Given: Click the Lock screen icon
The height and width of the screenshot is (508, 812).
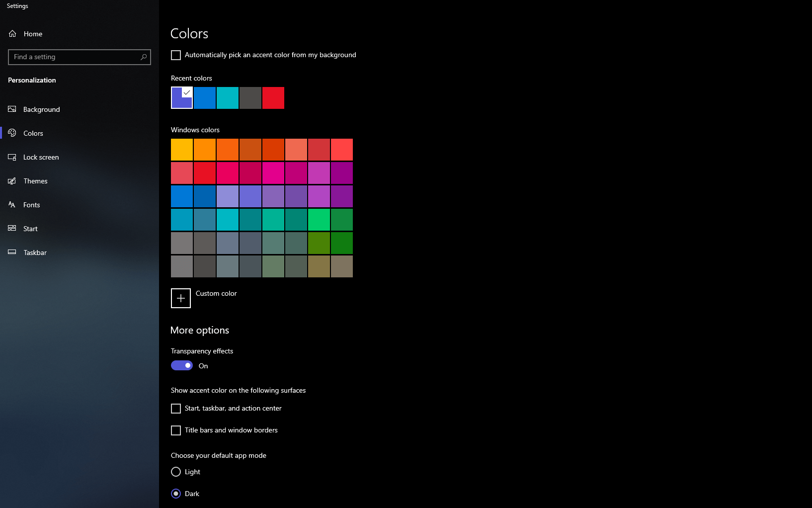Looking at the screenshot, I should click(x=12, y=157).
